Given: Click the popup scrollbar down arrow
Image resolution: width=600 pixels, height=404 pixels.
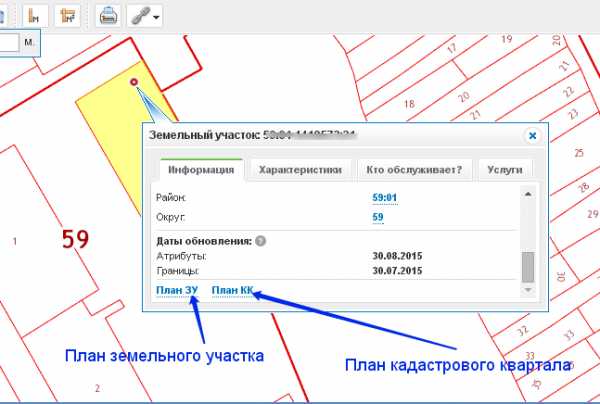Looking at the screenshot, I should [528, 290].
